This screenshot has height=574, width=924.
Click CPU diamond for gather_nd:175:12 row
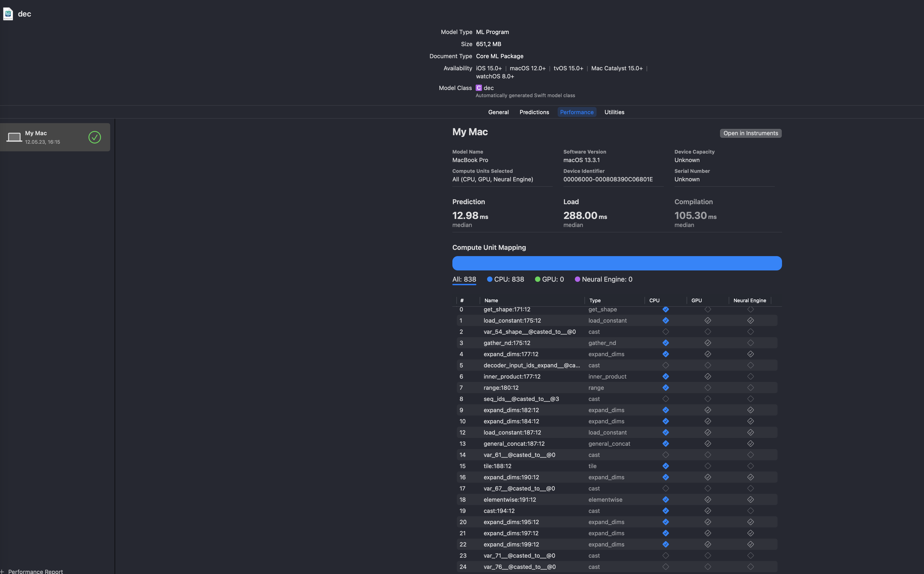coord(665,343)
